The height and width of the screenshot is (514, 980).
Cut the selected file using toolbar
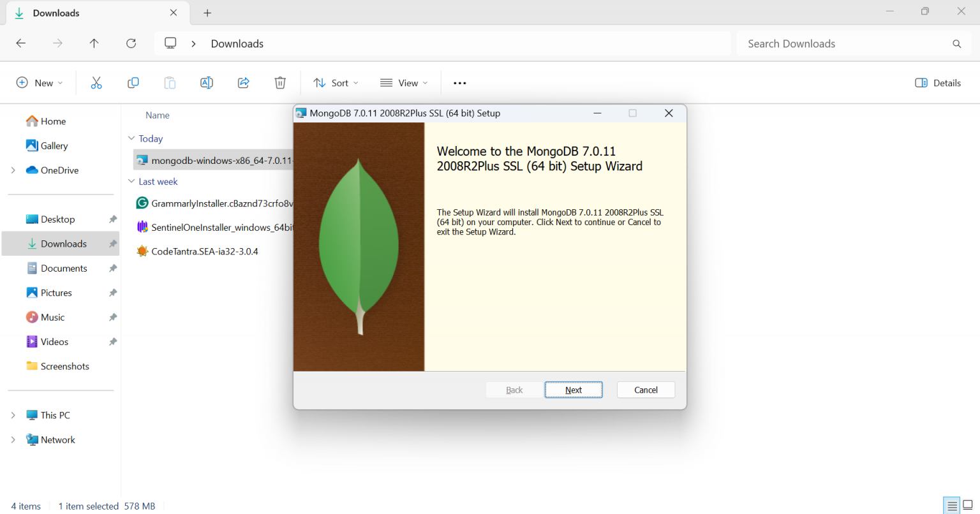click(x=96, y=82)
